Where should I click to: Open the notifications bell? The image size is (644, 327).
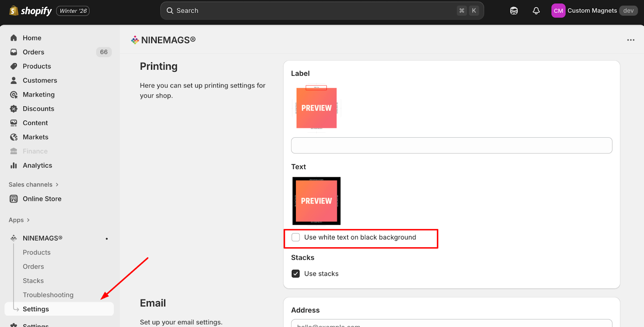tap(536, 11)
